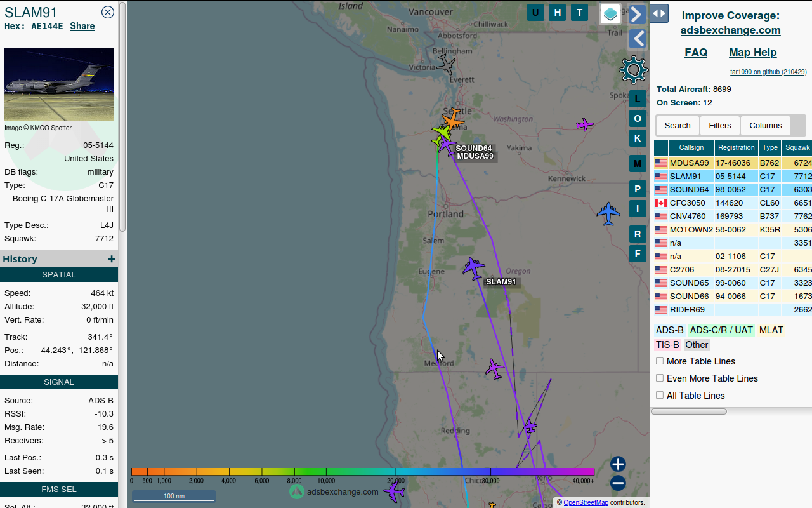Image resolution: width=812 pixels, height=508 pixels.
Task: Open the OpenStreetMap attribution link
Action: pyautogui.click(x=586, y=502)
